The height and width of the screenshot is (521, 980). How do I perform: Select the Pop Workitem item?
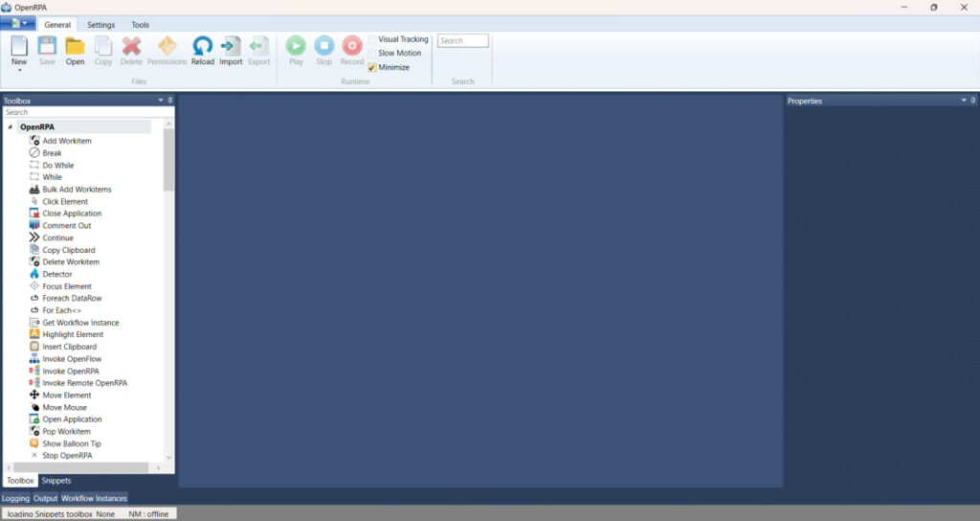[60, 432]
